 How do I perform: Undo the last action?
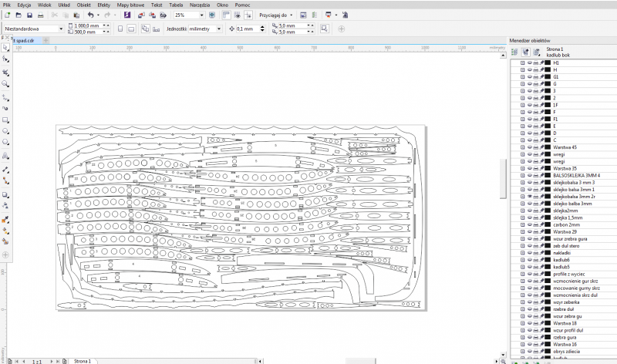(91, 15)
